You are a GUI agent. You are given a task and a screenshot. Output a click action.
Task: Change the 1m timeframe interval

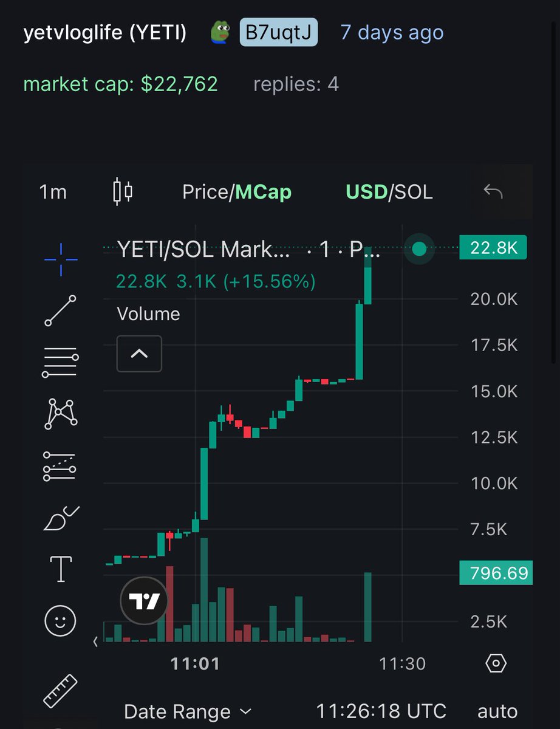(53, 192)
